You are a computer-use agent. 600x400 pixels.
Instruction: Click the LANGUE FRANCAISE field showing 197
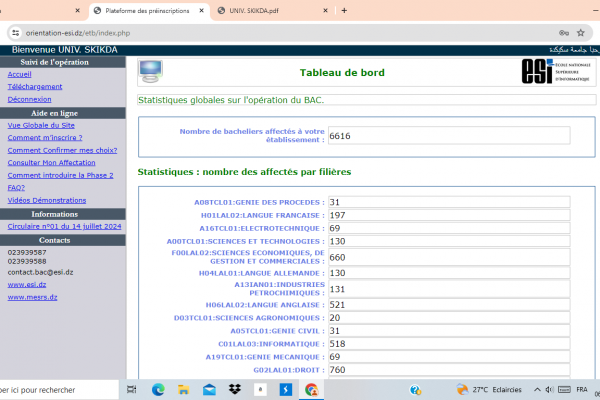tap(449, 215)
